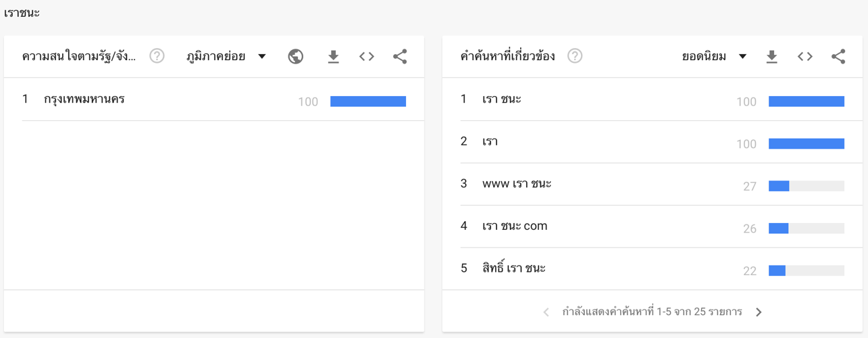868x338 pixels.
Task: Open embed code for the region panel
Action: point(367,57)
